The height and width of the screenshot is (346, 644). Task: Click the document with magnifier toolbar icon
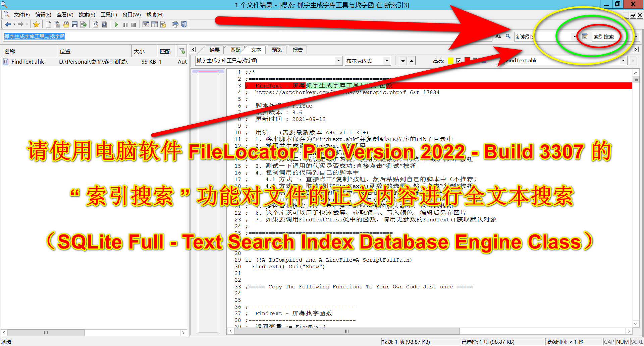tap(96, 24)
